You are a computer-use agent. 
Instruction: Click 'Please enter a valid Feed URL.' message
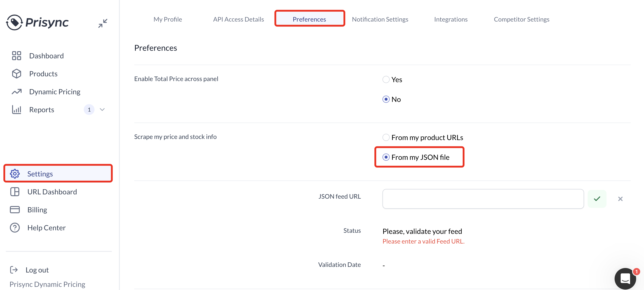click(x=424, y=241)
